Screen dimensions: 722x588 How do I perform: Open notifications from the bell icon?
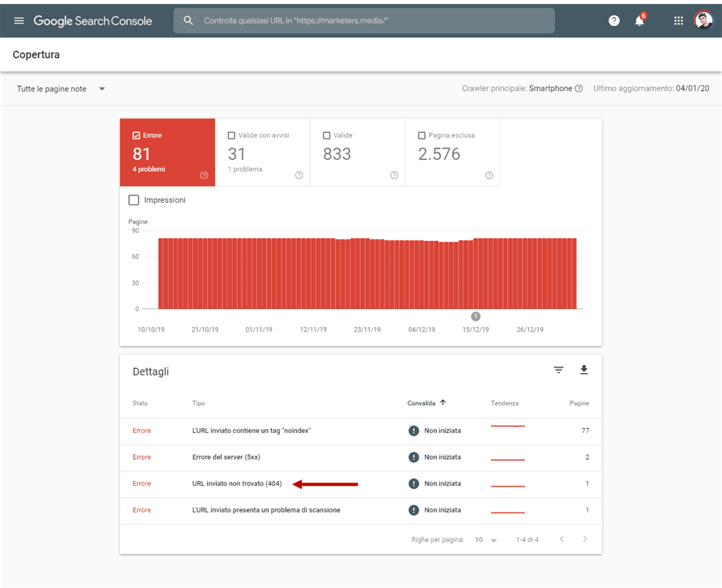coord(639,20)
